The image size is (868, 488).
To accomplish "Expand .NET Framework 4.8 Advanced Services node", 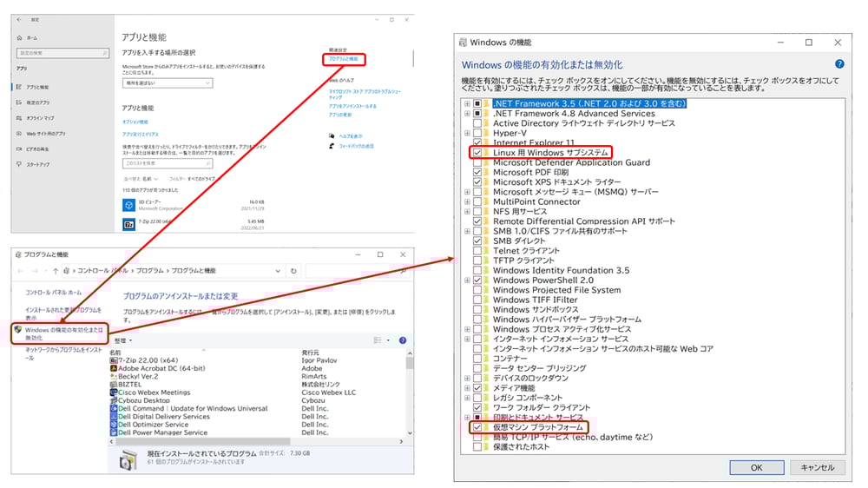I will click(x=467, y=114).
